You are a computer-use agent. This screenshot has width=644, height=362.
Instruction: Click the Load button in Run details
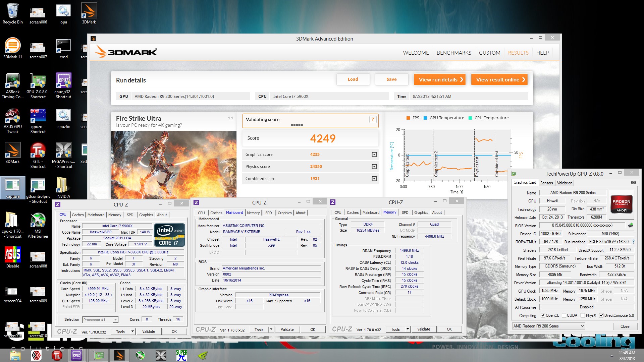click(353, 79)
